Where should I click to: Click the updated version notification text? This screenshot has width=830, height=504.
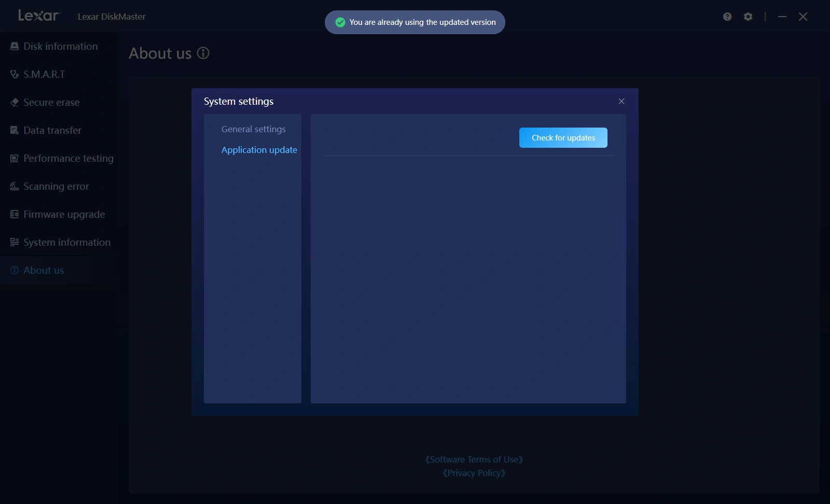pos(422,22)
